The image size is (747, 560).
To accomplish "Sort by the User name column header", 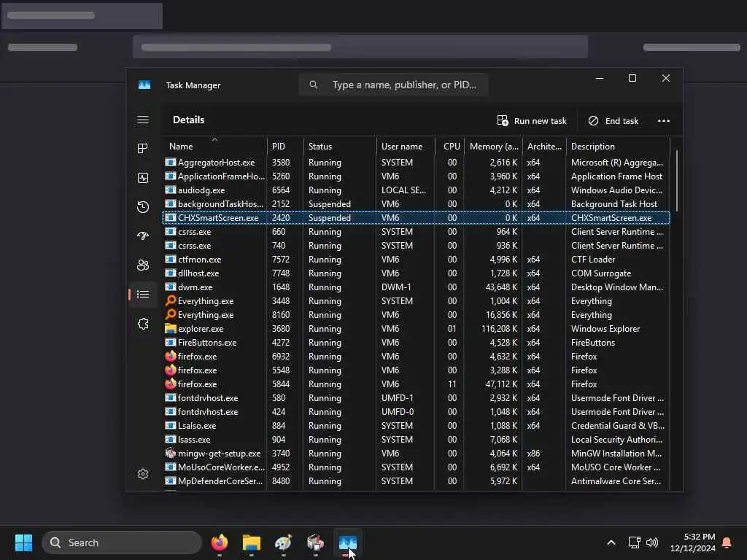I will pos(406,146).
